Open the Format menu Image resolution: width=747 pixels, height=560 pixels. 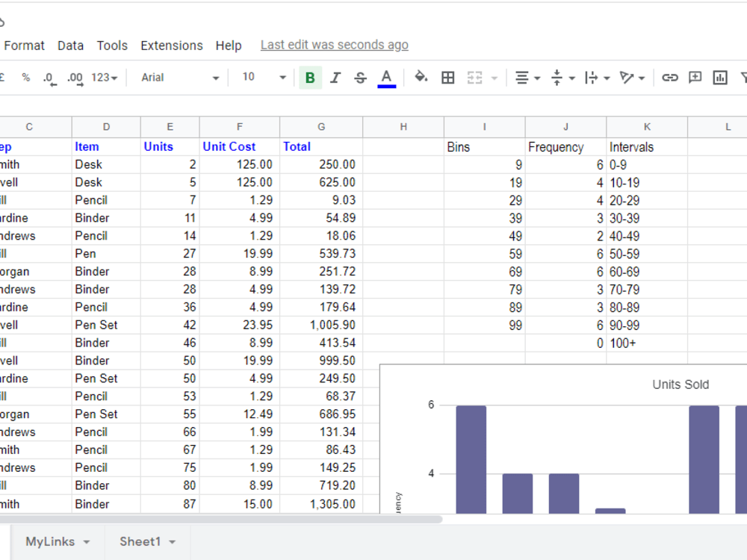pyautogui.click(x=25, y=46)
